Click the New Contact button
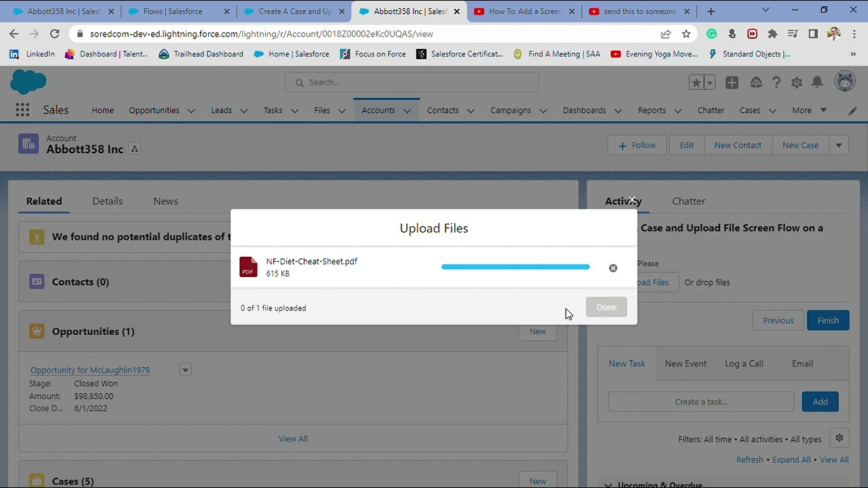This screenshot has height=488, width=868. (738, 145)
